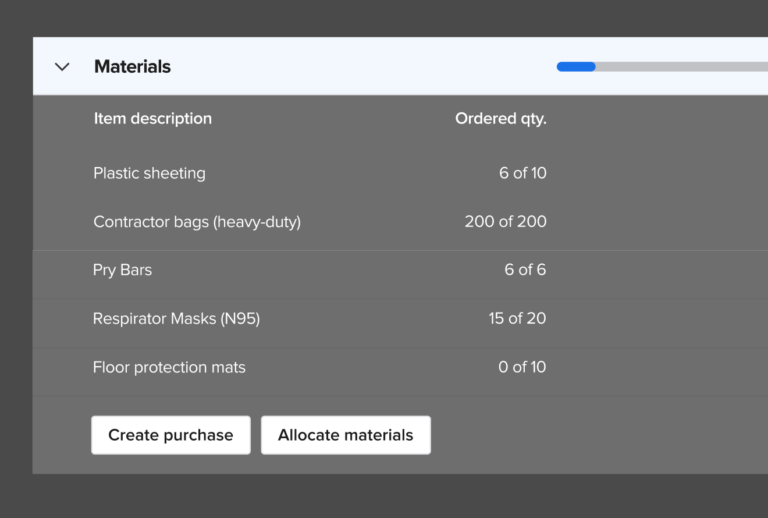
Task: Click the 15 of 20 quantity value
Action: (x=517, y=318)
